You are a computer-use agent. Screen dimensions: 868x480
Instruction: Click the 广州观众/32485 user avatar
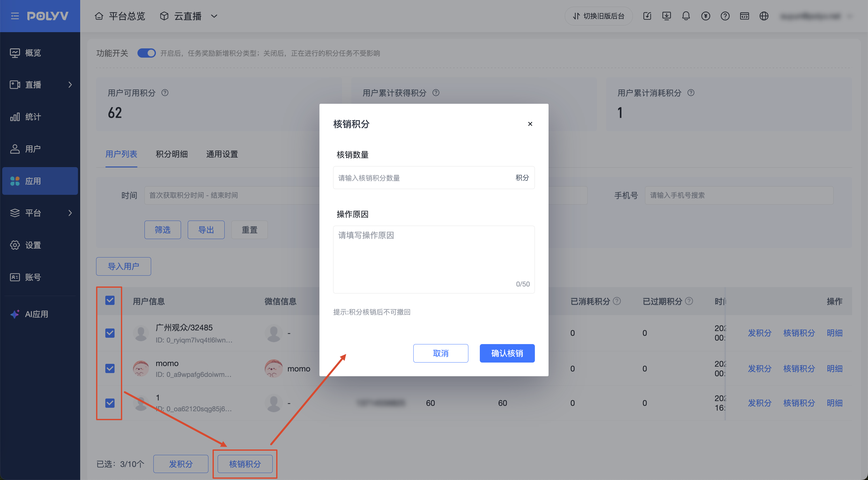click(141, 333)
